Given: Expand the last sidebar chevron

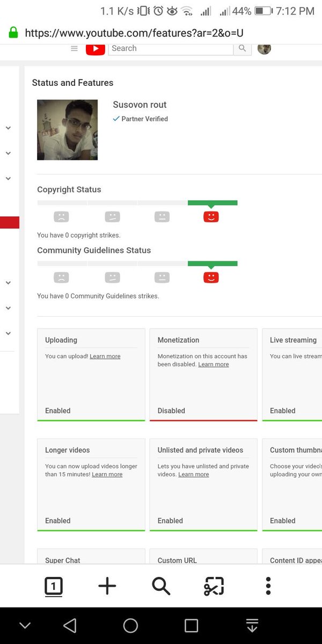Looking at the screenshot, I should [8, 333].
